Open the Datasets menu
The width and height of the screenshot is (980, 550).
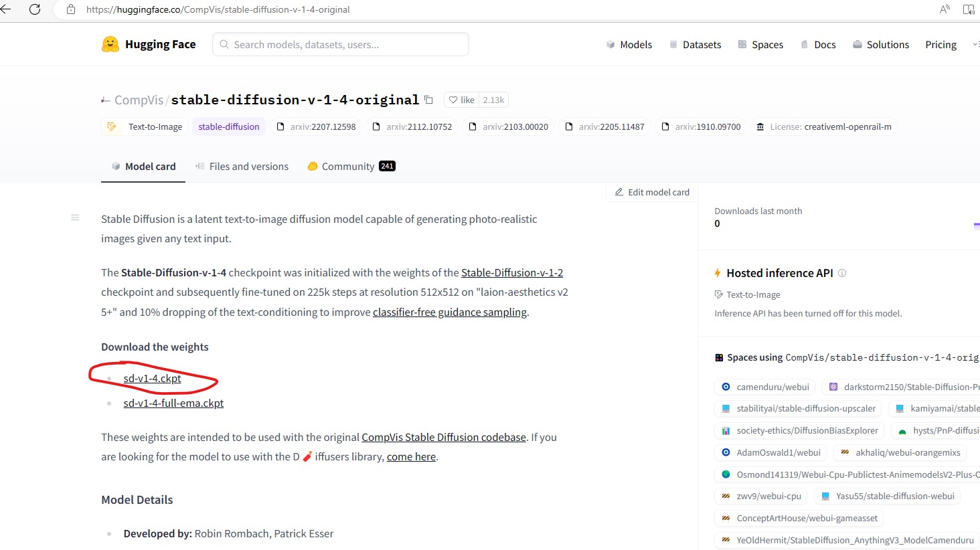(x=695, y=44)
